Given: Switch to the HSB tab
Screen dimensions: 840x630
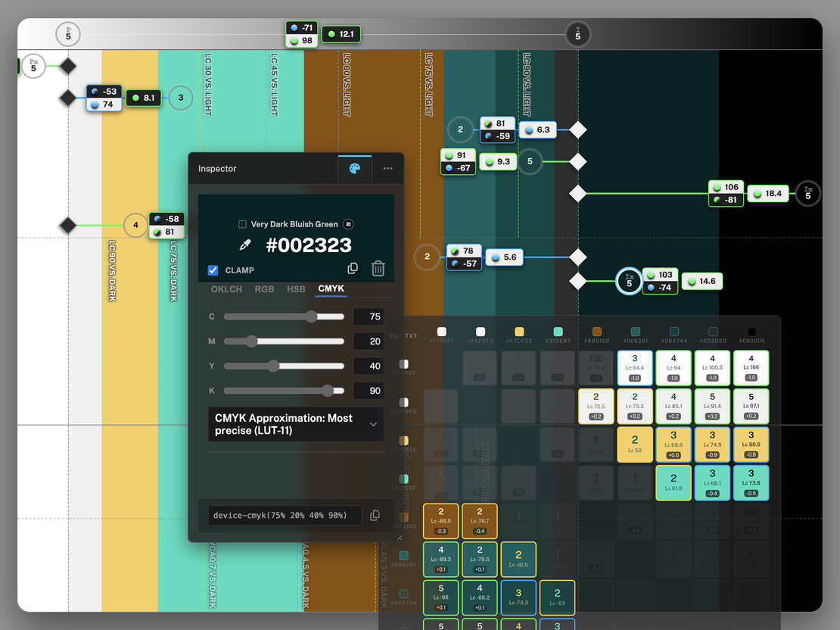Looking at the screenshot, I should tap(296, 289).
